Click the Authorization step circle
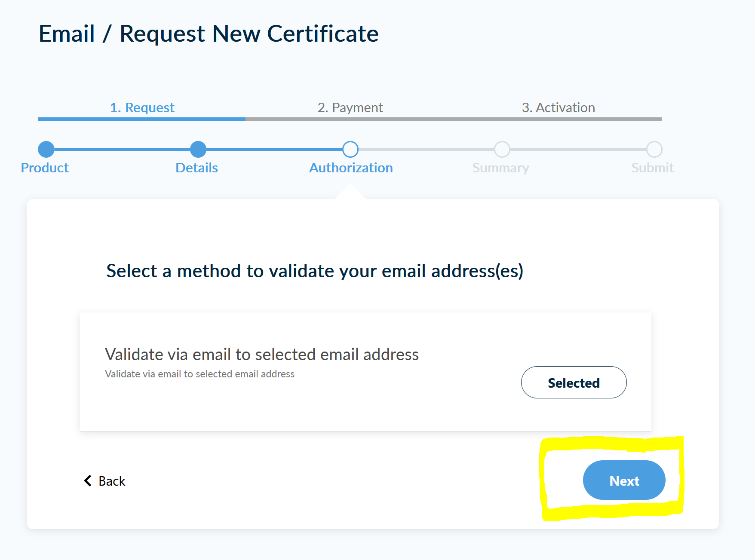 (350, 149)
